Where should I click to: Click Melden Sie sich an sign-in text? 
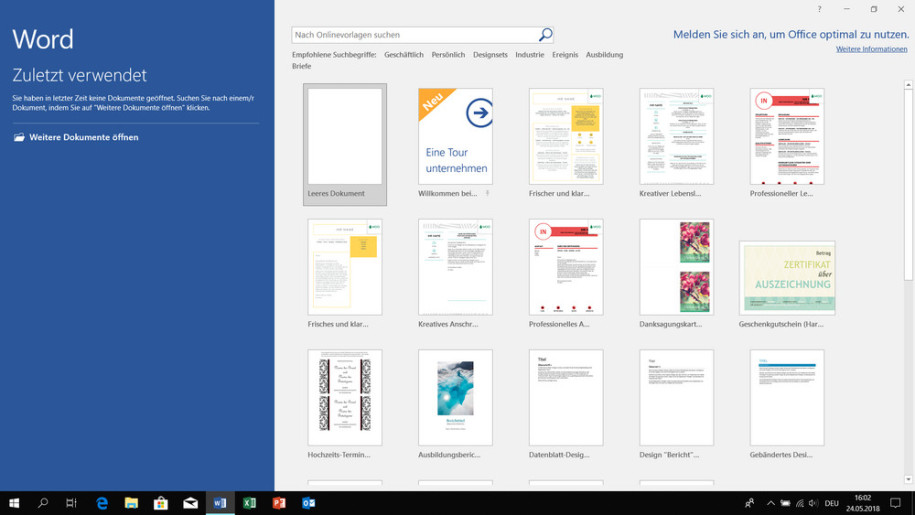coord(791,34)
